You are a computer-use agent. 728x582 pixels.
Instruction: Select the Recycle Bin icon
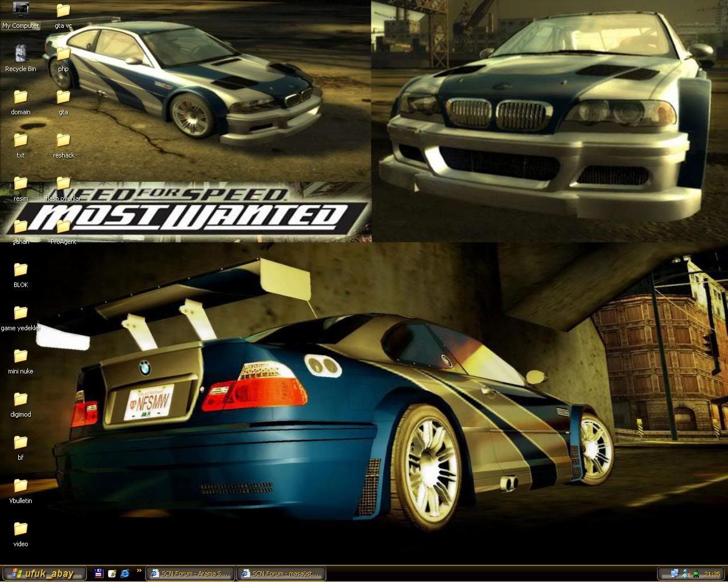click(x=20, y=58)
